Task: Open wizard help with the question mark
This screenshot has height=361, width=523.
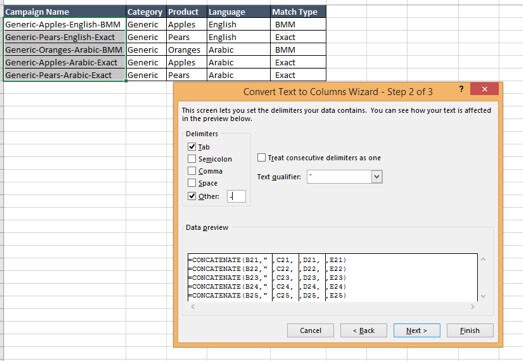Action: coord(461,89)
